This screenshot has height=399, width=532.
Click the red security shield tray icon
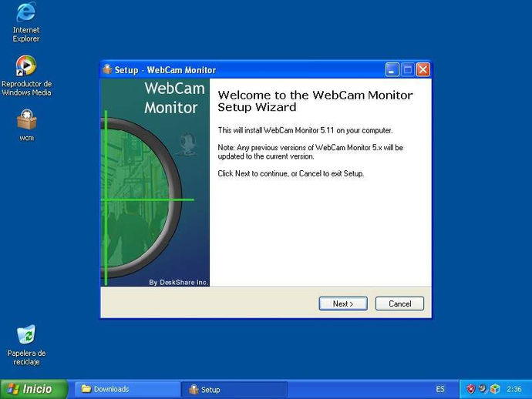471,389
